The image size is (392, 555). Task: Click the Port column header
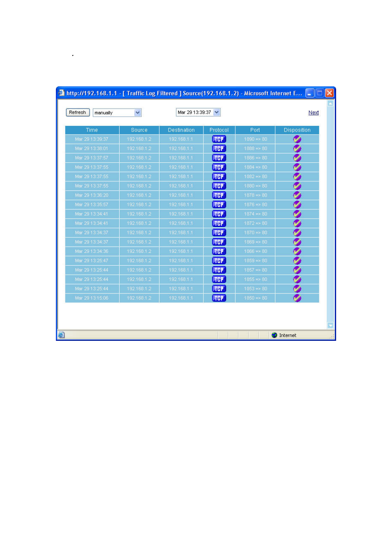pos(255,130)
